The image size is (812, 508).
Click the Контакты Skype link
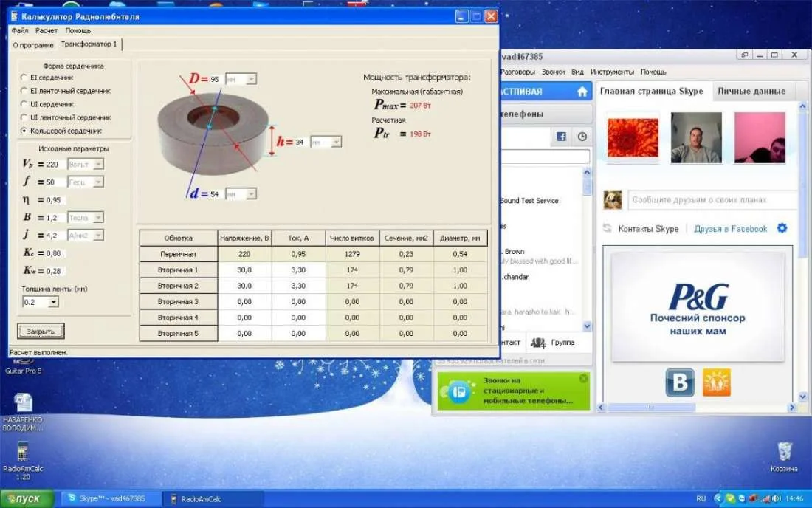click(x=648, y=229)
